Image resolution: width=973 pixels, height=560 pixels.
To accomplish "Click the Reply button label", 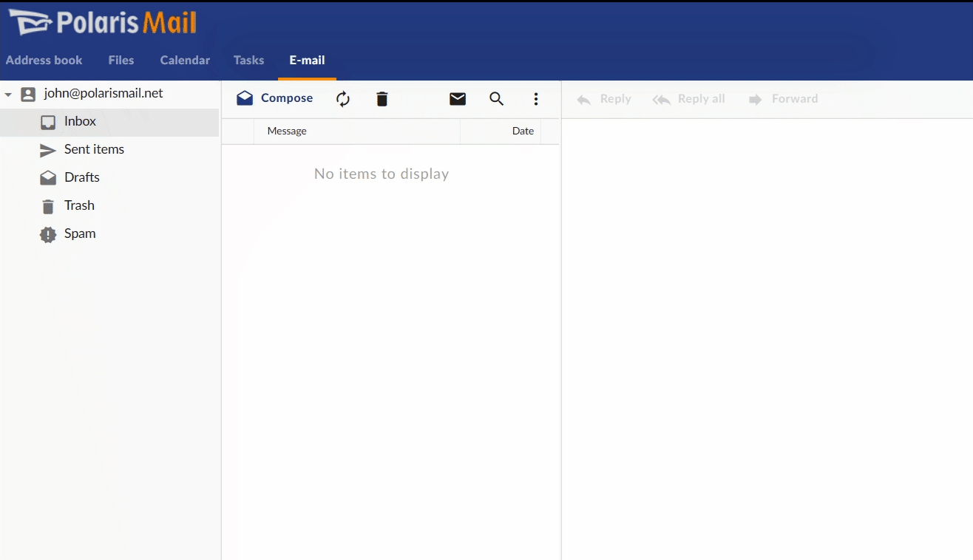I will 616,99.
